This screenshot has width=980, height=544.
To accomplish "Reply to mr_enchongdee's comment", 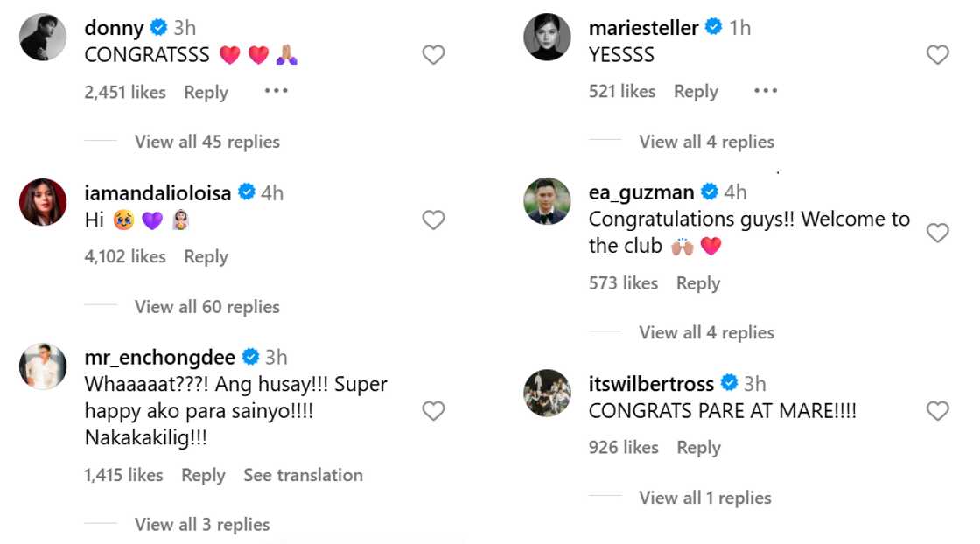I will (x=203, y=475).
